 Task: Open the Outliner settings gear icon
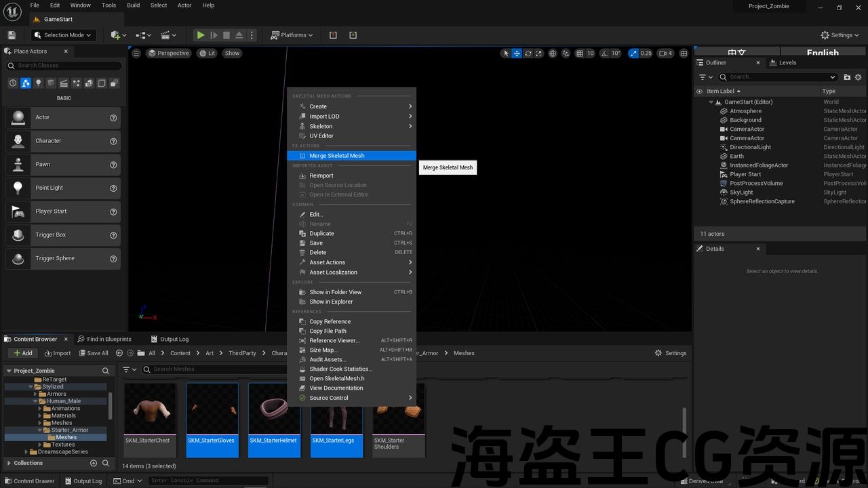[x=858, y=77]
